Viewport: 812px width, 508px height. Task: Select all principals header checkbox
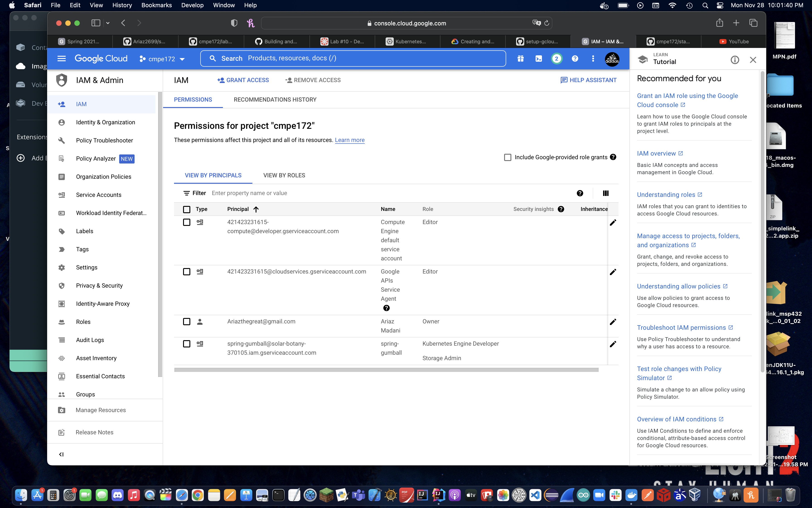click(x=186, y=209)
